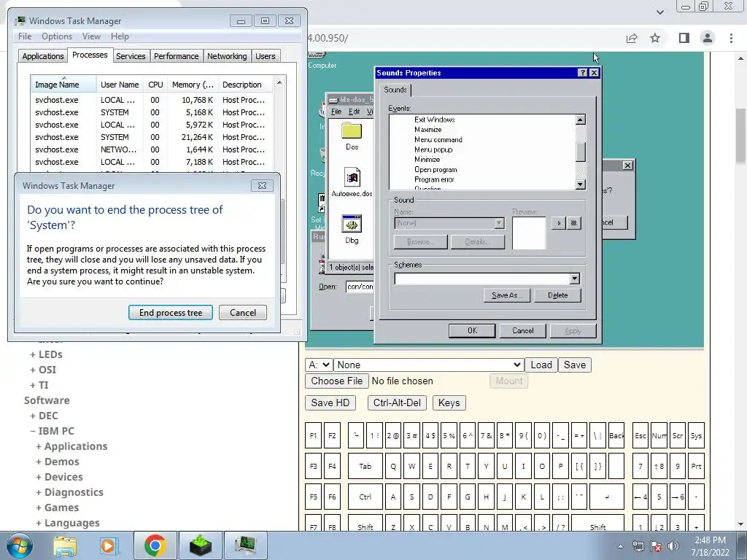This screenshot has width=747, height=560.
Task: Switch to the Services tab
Action: pyautogui.click(x=131, y=55)
